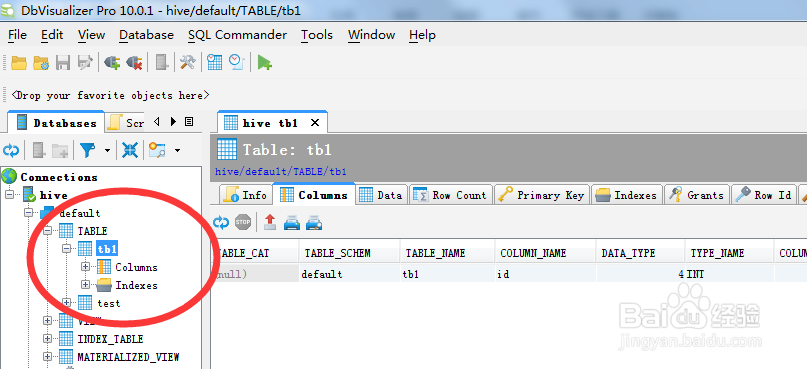Switch to the Info tab
Viewport: 807px width, 369px height.
tap(245, 195)
